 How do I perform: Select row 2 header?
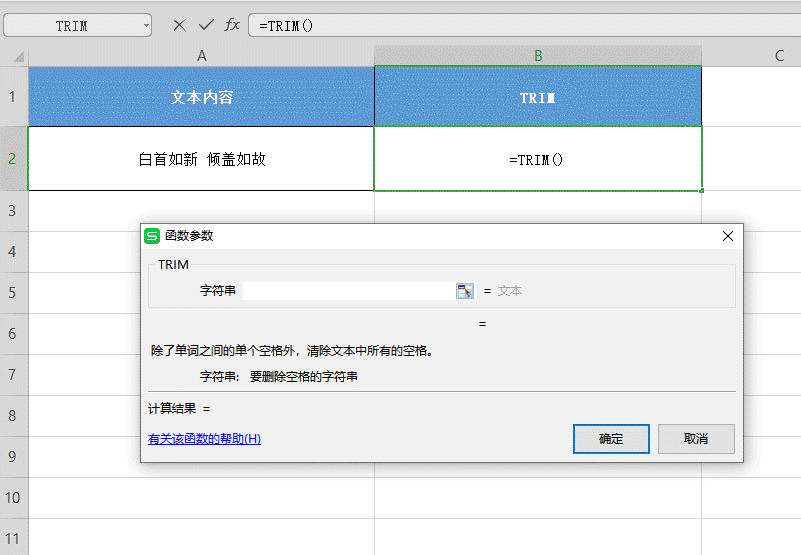(x=13, y=159)
